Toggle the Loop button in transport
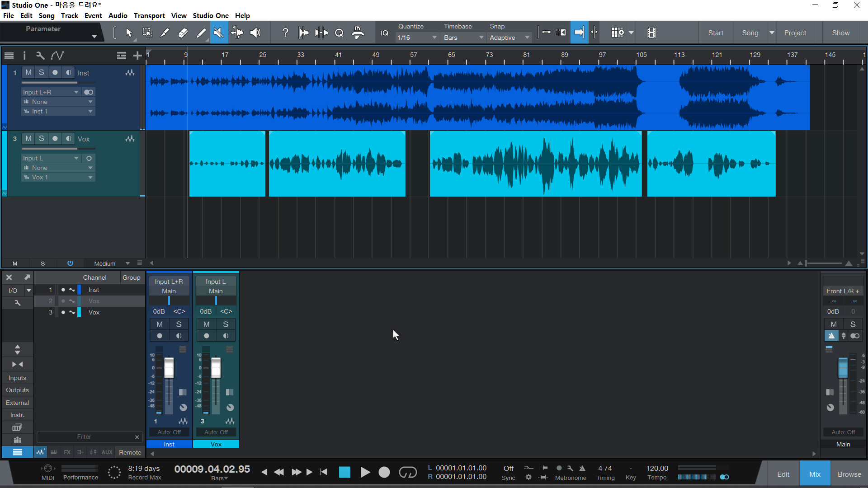The width and height of the screenshot is (868, 488). [x=407, y=473]
